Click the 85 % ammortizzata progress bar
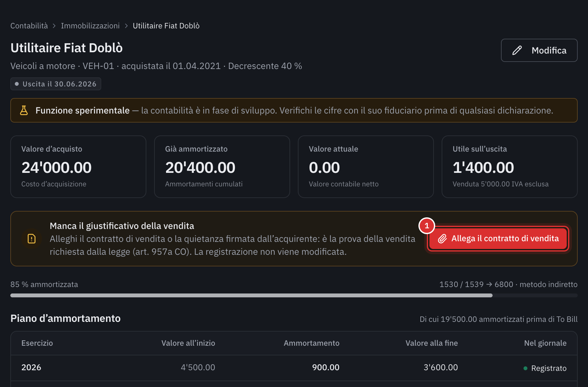Viewport: 588px width, 387px height. click(294, 295)
